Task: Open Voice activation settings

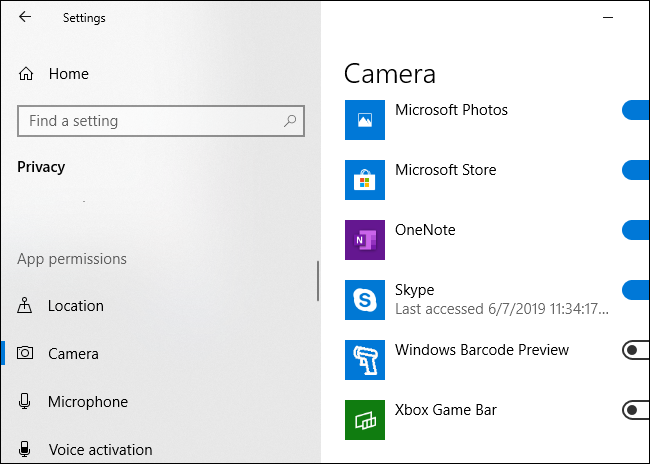Action: [100, 450]
